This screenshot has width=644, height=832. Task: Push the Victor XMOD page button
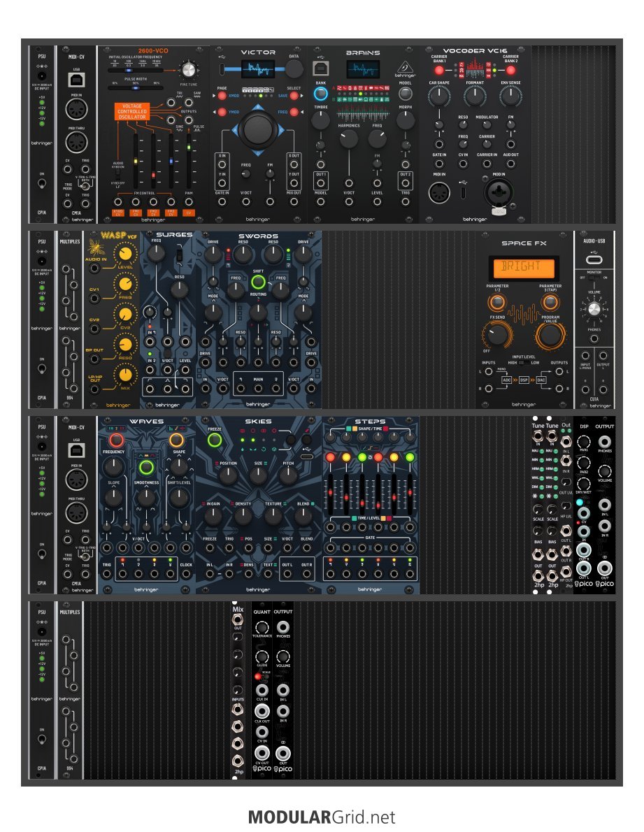pos(222,96)
